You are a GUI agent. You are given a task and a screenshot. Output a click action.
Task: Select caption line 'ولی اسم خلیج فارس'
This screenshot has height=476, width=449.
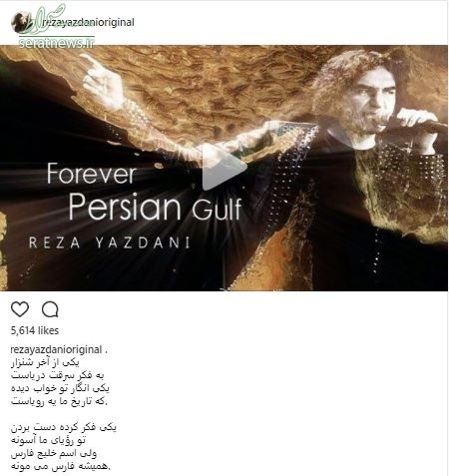tap(54, 453)
